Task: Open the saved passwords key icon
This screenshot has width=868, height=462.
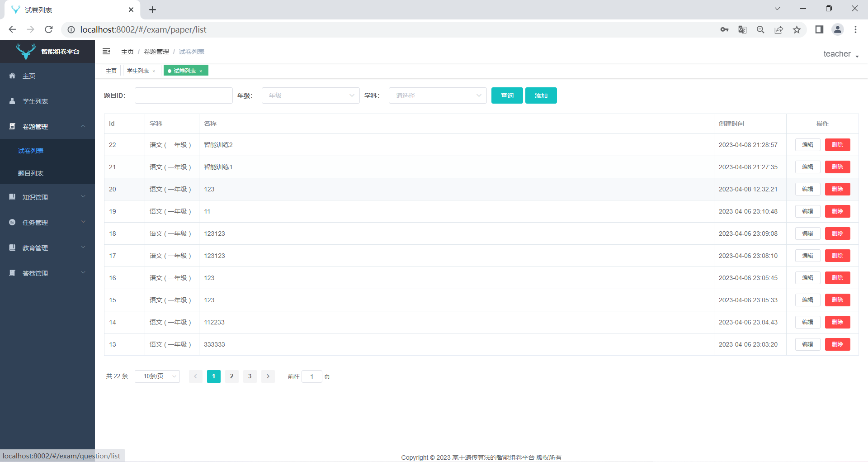Action: (724, 29)
